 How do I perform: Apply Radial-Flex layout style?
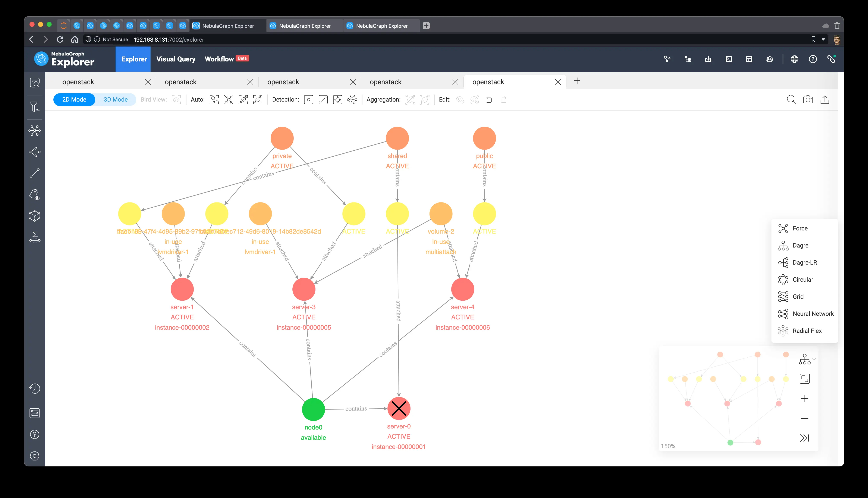805,331
